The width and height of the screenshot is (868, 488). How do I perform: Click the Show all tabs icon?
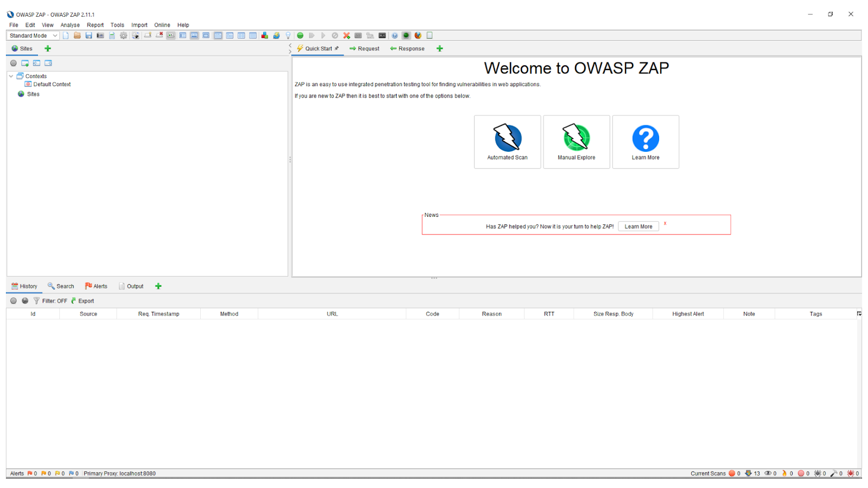[x=148, y=35]
